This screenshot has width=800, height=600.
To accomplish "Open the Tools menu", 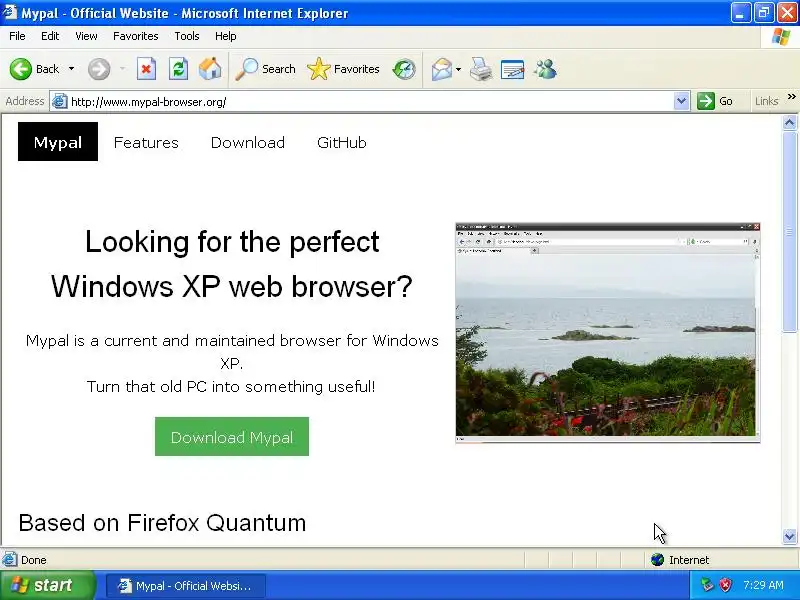I will point(187,36).
